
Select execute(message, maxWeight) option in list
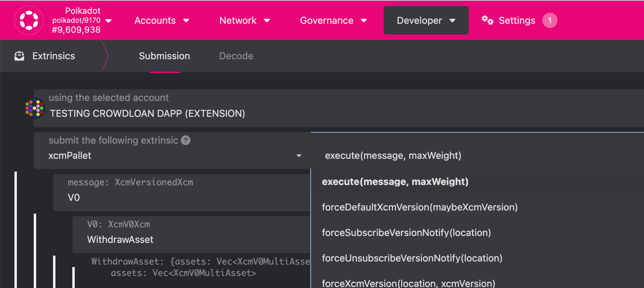click(x=477, y=182)
